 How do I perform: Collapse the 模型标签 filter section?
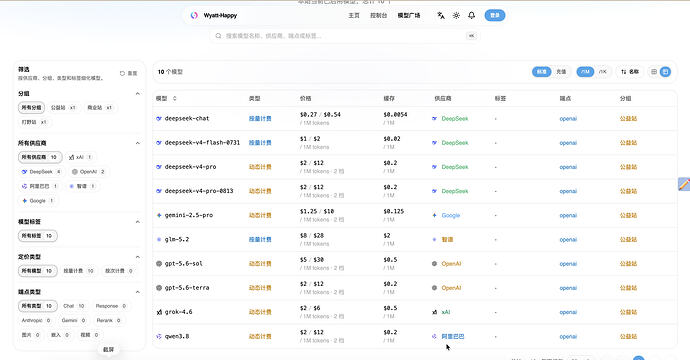(x=138, y=222)
